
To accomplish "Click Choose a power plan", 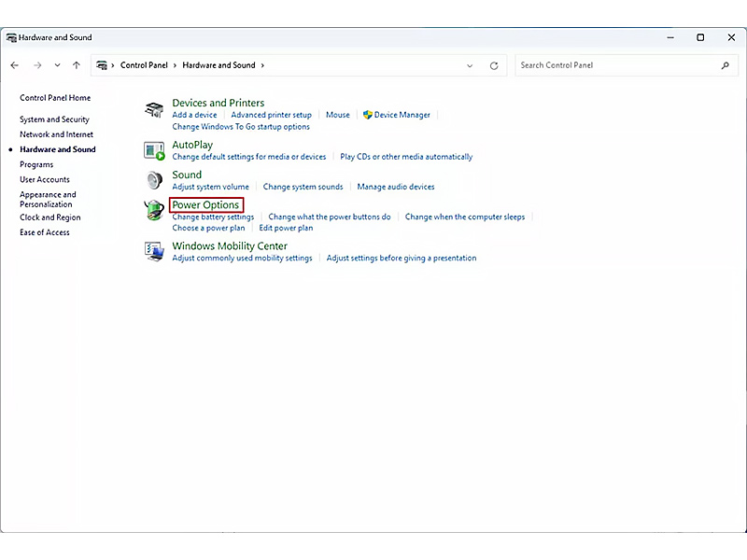I will tap(208, 228).
